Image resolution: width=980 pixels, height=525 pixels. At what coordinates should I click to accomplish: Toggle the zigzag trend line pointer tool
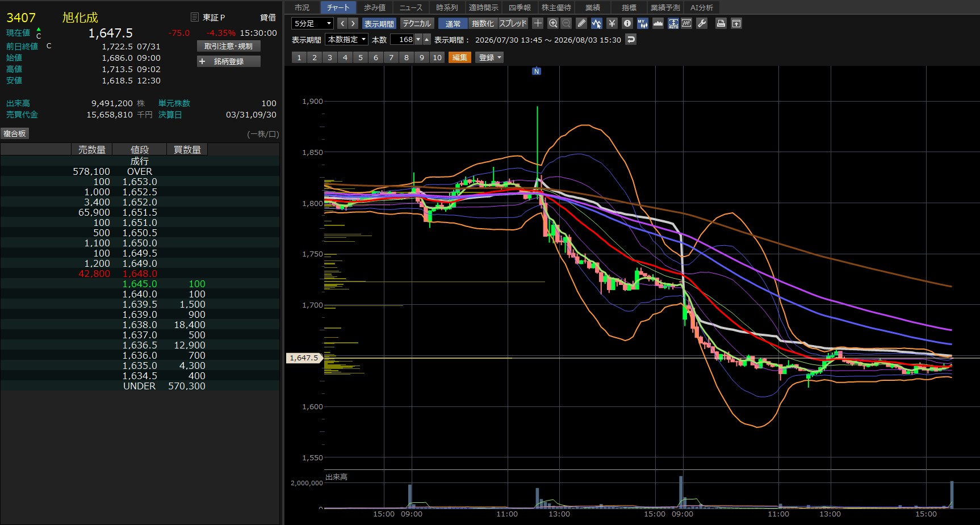[596, 23]
